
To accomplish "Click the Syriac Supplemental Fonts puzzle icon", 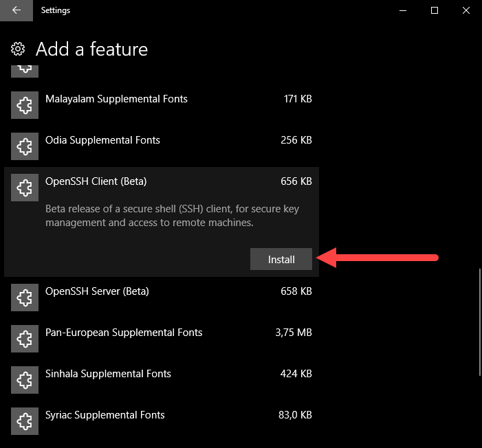I will [25, 421].
